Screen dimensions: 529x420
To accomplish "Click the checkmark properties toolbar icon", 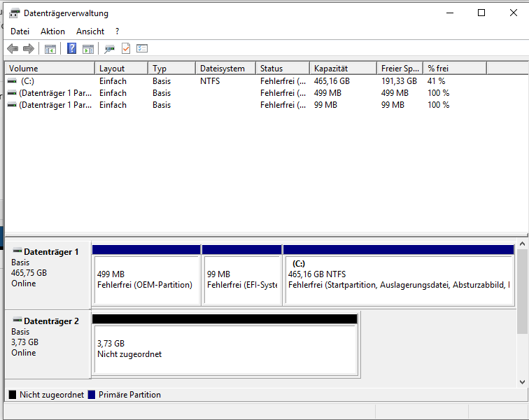I will (126, 48).
